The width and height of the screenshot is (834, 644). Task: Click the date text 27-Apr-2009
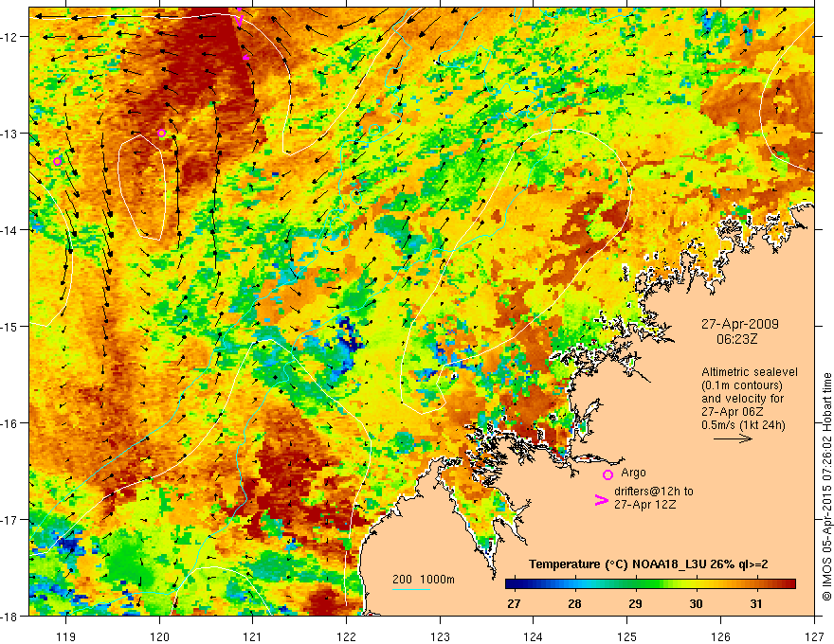pyautogui.click(x=740, y=324)
